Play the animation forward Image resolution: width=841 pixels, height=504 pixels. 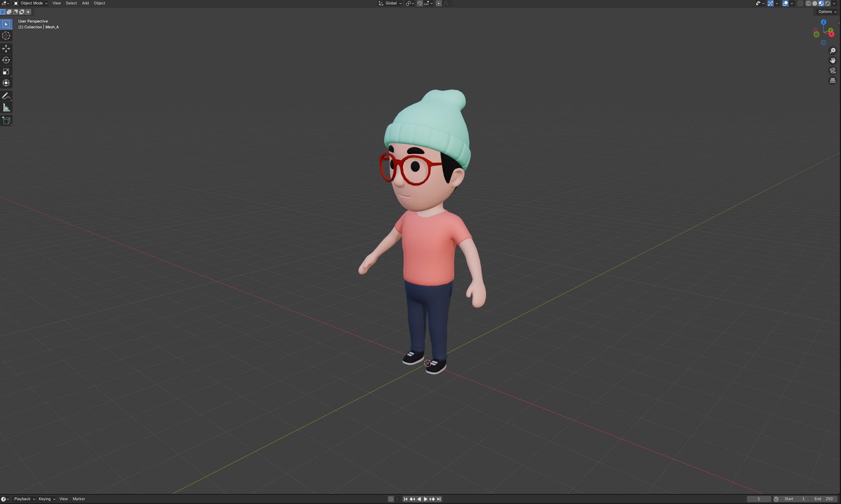pyautogui.click(x=425, y=499)
